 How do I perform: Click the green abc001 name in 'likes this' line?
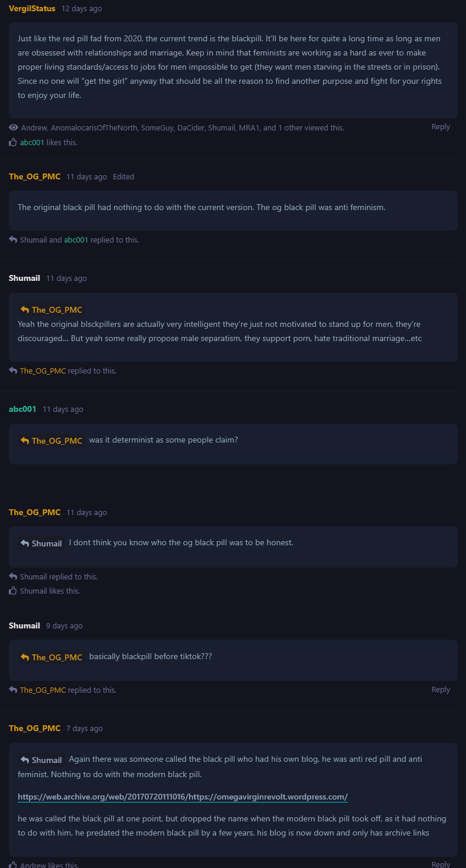pos(32,142)
